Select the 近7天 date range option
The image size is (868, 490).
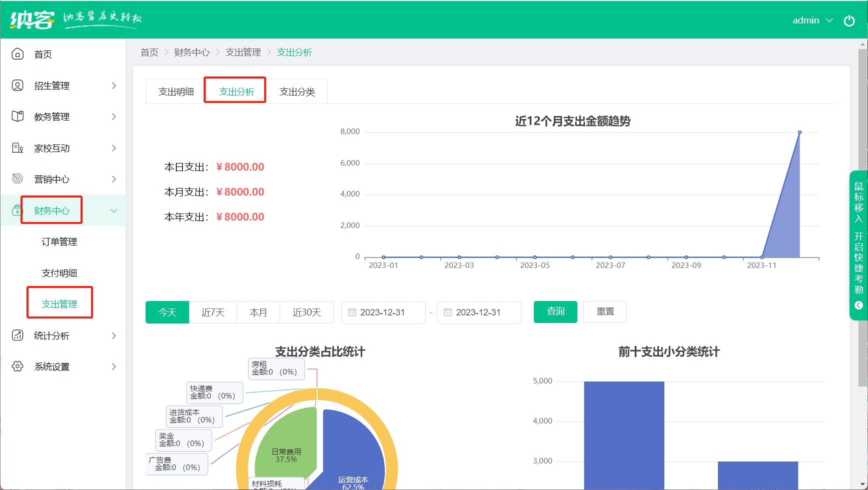pyautogui.click(x=213, y=312)
